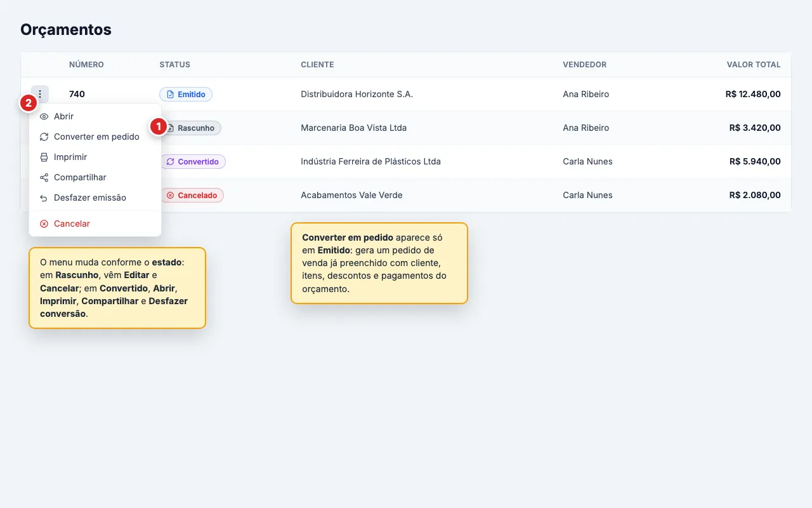The image size is (812, 508).
Task: Click Carla Nunes in the Indústria Ferreira row
Action: point(587,161)
